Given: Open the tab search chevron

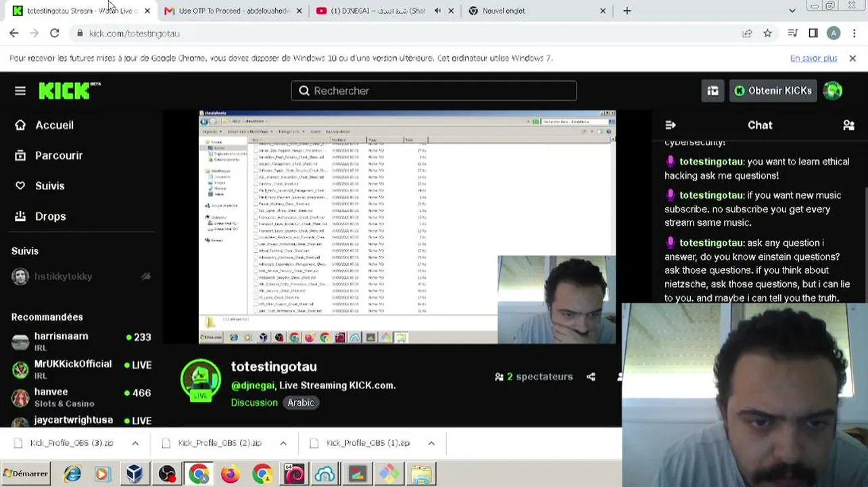Looking at the screenshot, I should (x=792, y=11).
